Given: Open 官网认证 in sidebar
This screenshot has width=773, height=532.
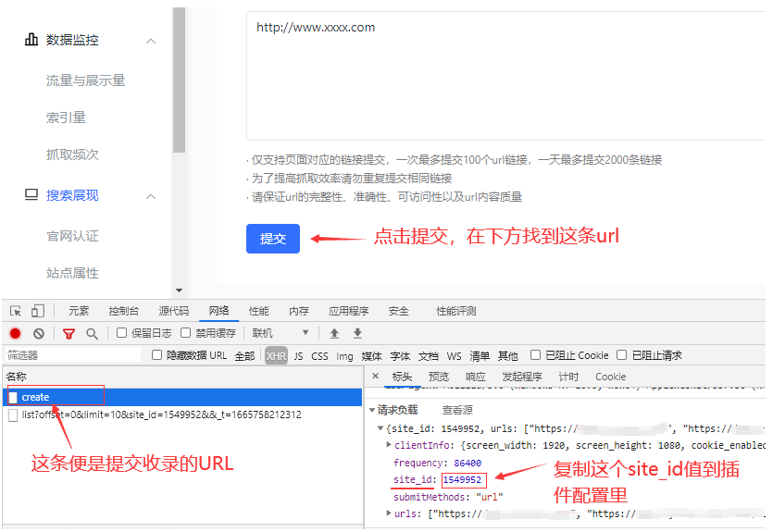Looking at the screenshot, I should [72, 236].
